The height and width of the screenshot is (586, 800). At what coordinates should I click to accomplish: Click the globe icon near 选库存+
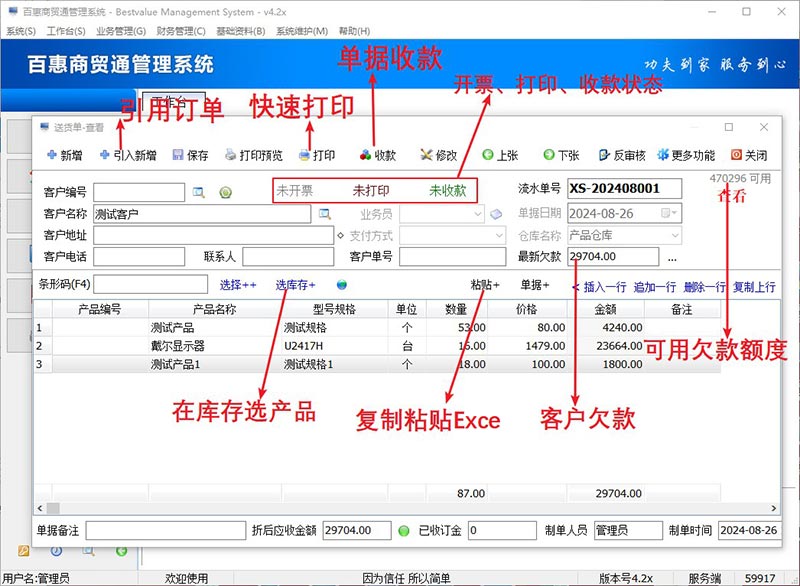342,285
